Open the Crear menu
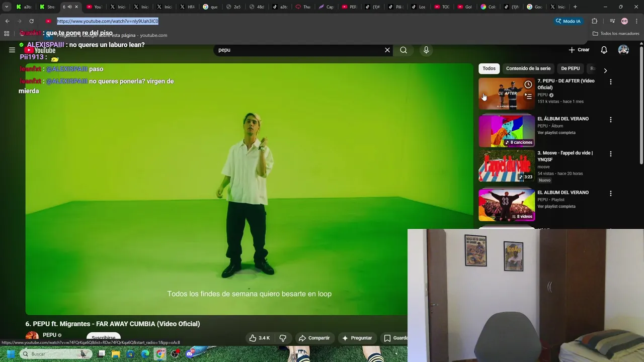644x362 pixels. pos(579,50)
